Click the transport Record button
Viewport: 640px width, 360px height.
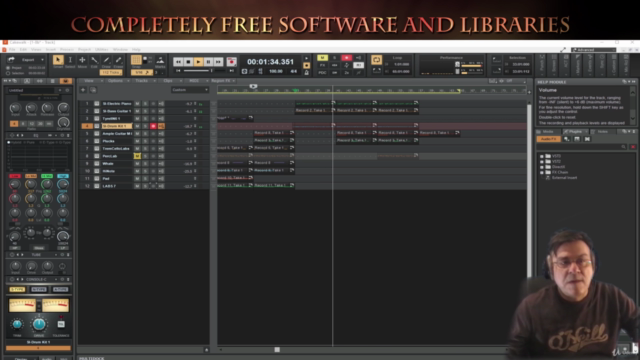231,62
